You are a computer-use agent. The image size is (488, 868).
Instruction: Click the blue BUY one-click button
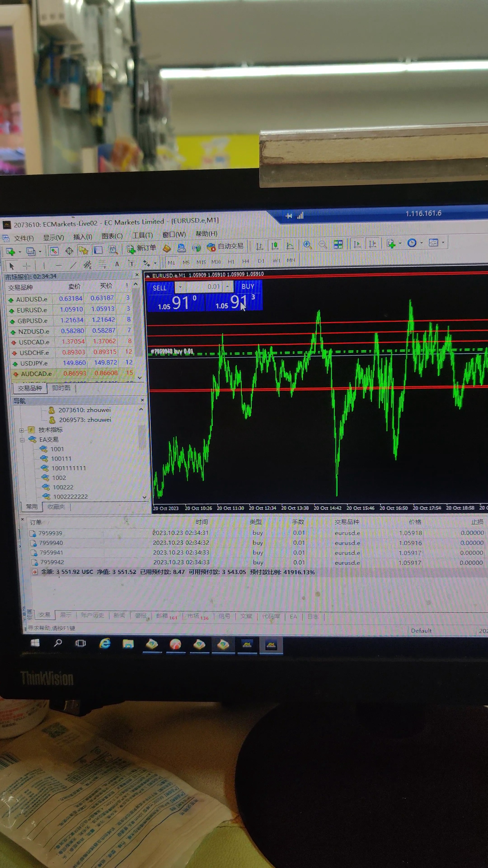coord(248,287)
